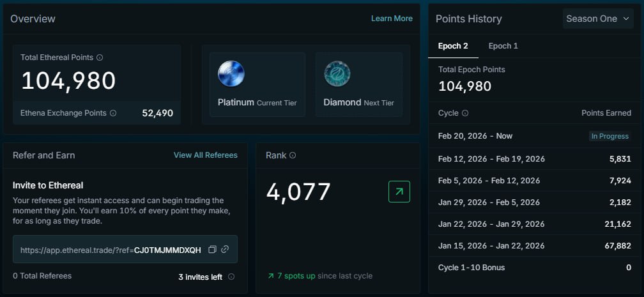The image size is (644, 297).
Task: Click the referral URL field
Action: click(125, 249)
